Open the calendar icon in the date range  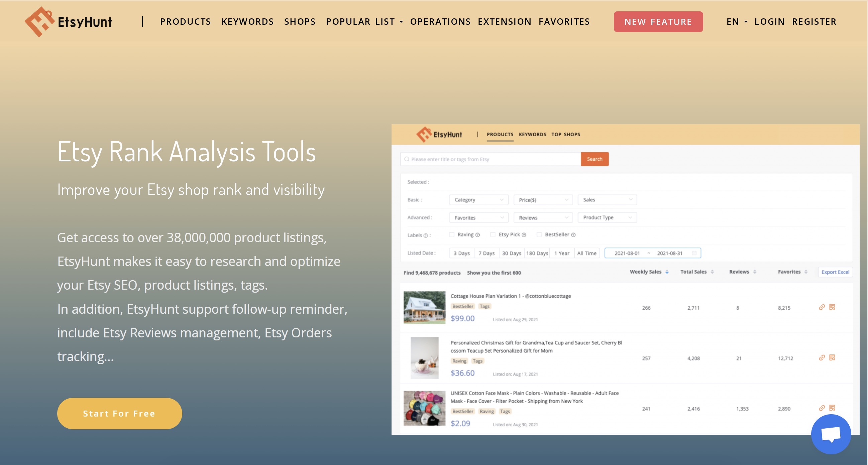(694, 253)
